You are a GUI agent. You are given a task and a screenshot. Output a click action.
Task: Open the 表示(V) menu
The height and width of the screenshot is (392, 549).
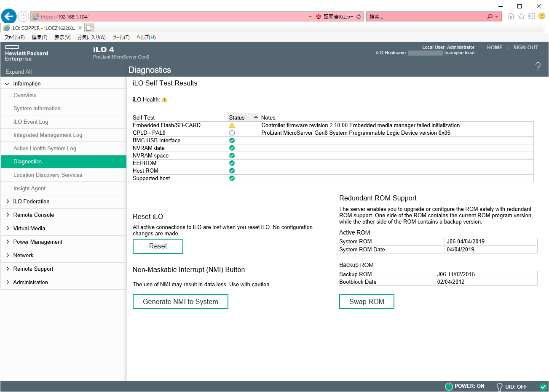click(62, 37)
